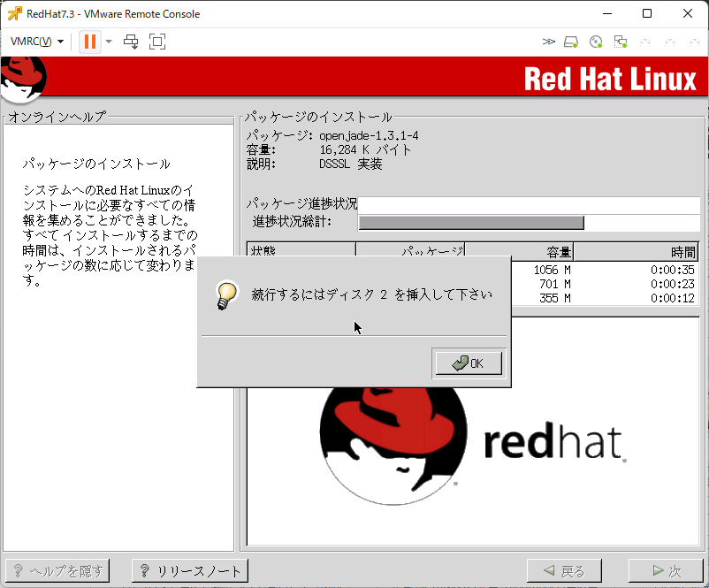Open the VMRC(V) menu

37,42
